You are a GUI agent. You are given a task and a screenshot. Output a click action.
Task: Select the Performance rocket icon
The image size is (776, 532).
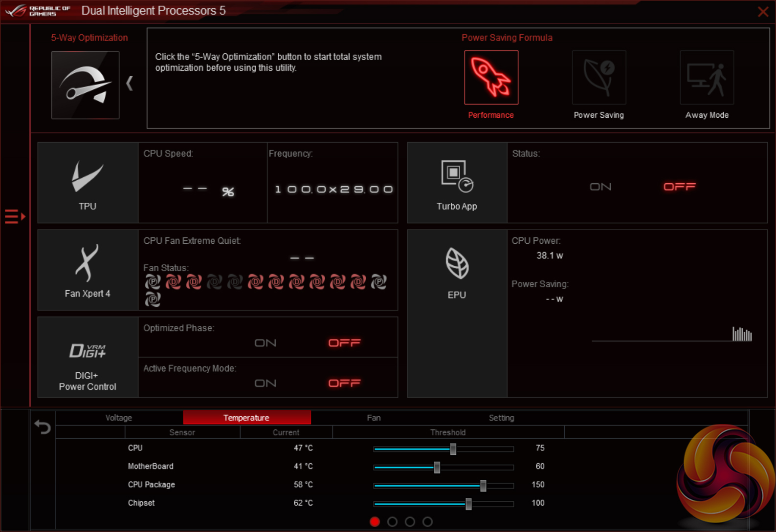pos(491,78)
